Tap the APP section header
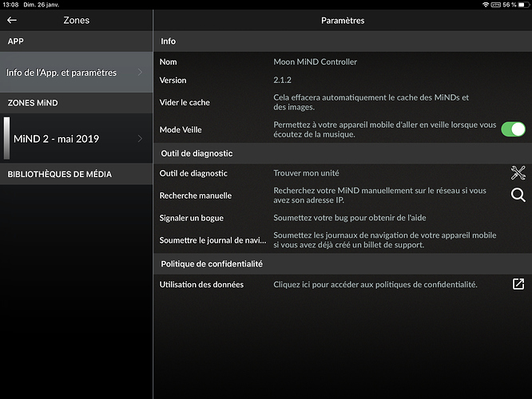 (x=77, y=41)
